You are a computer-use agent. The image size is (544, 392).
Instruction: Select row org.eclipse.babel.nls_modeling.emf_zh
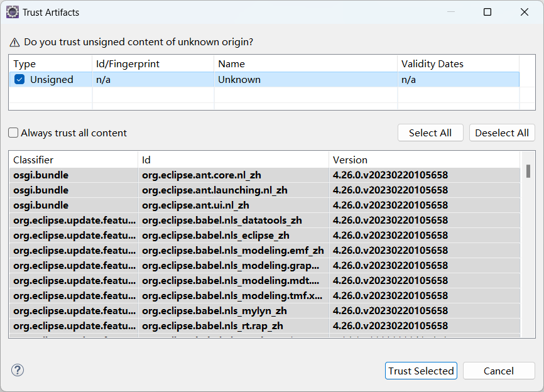click(x=264, y=251)
